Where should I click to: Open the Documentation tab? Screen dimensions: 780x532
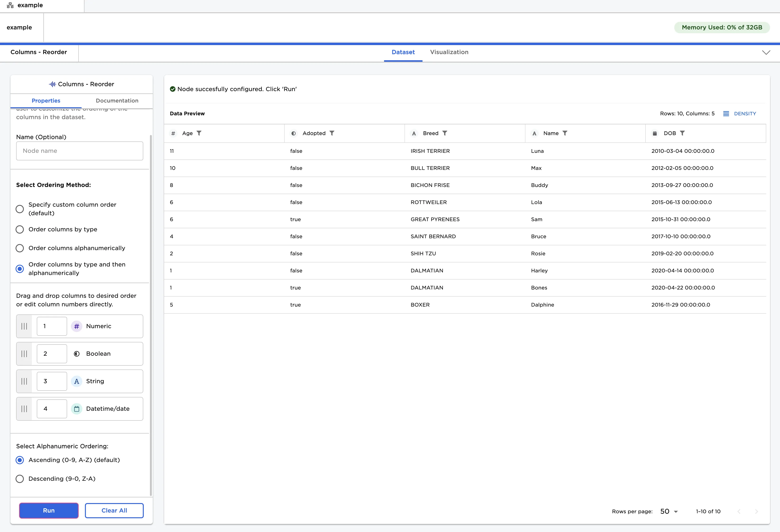pyautogui.click(x=117, y=101)
